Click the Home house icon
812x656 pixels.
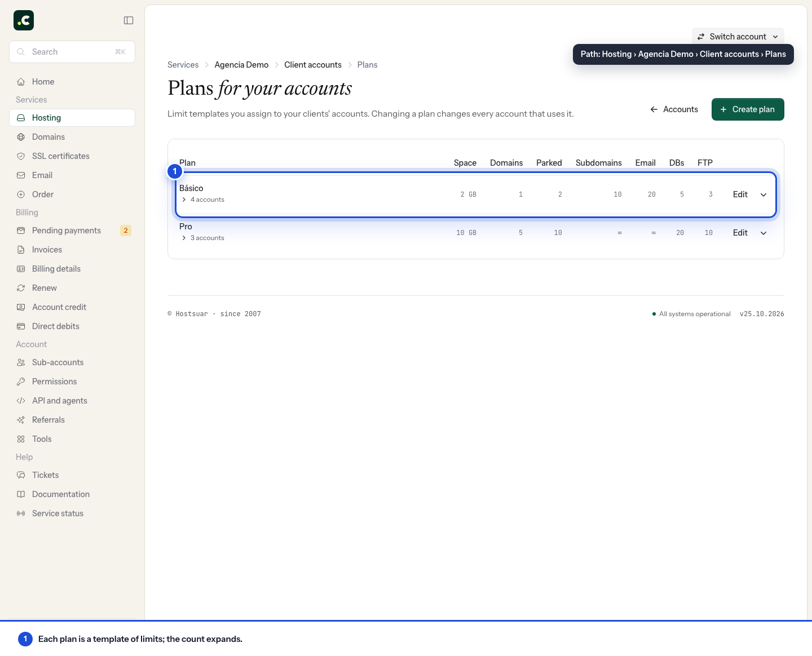[x=21, y=82]
